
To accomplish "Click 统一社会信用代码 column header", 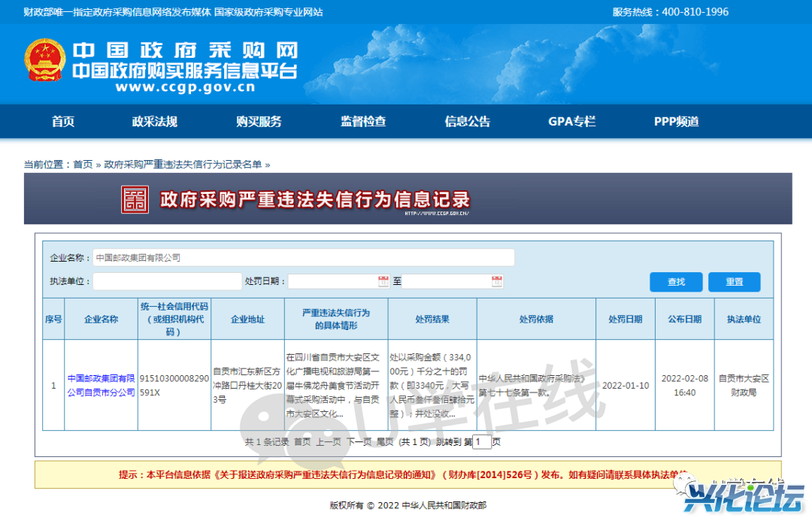I will pos(174,319).
